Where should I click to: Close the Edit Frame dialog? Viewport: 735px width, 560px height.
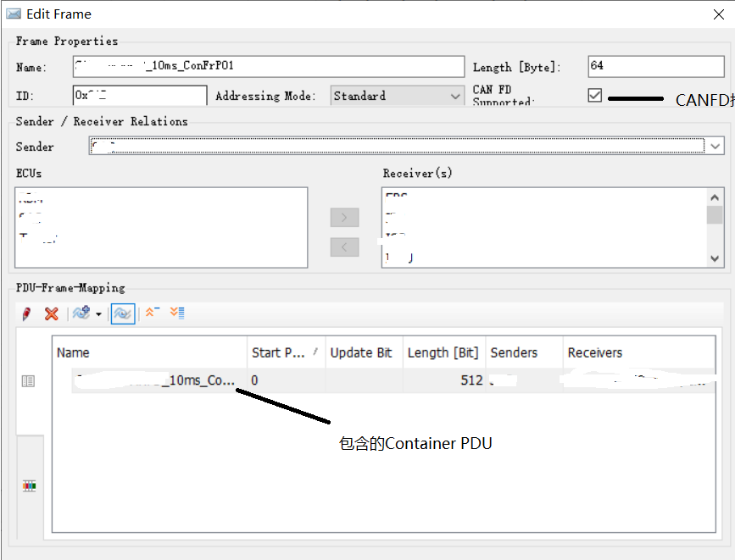click(x=718, y=14)
